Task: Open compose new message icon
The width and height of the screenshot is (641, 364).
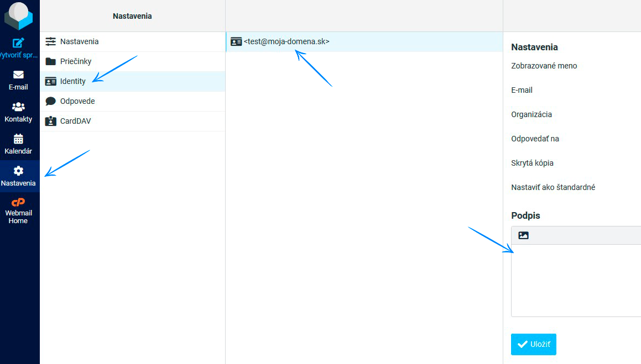Action: pyautogui.click(x=19, y=43)
